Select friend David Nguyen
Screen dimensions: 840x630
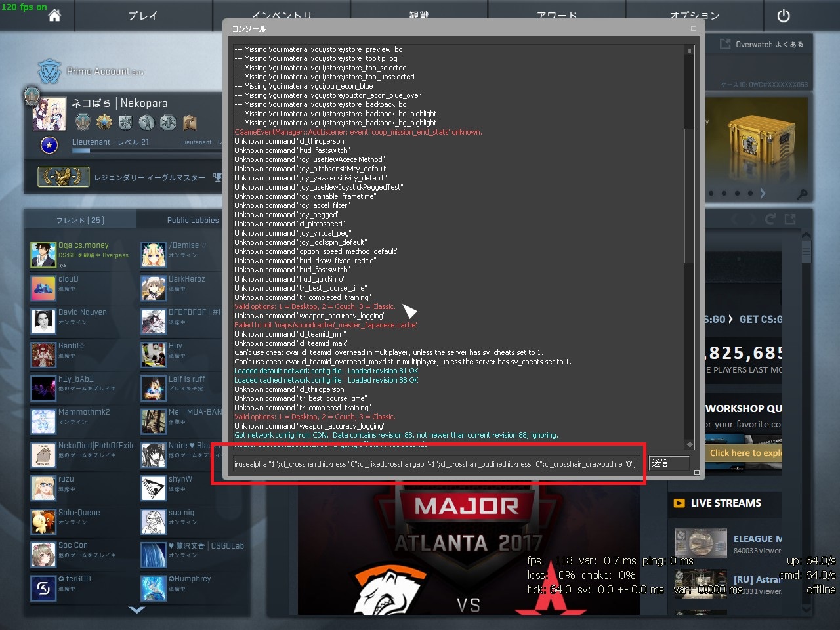(81, 322)
